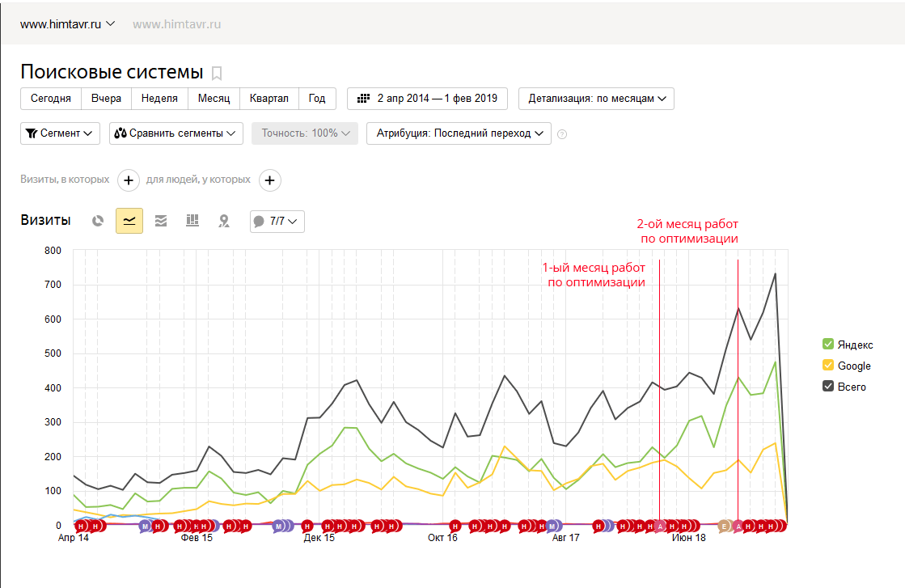This screenshot has width=905, height=588.
Task: Toggle the Google series checkbox
Action: pyautogui.click(x=828, y=366)
